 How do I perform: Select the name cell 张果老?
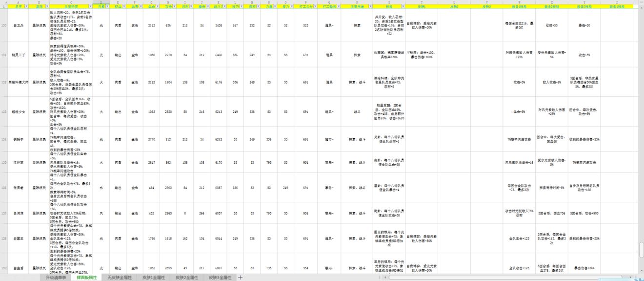click(19, 187)
